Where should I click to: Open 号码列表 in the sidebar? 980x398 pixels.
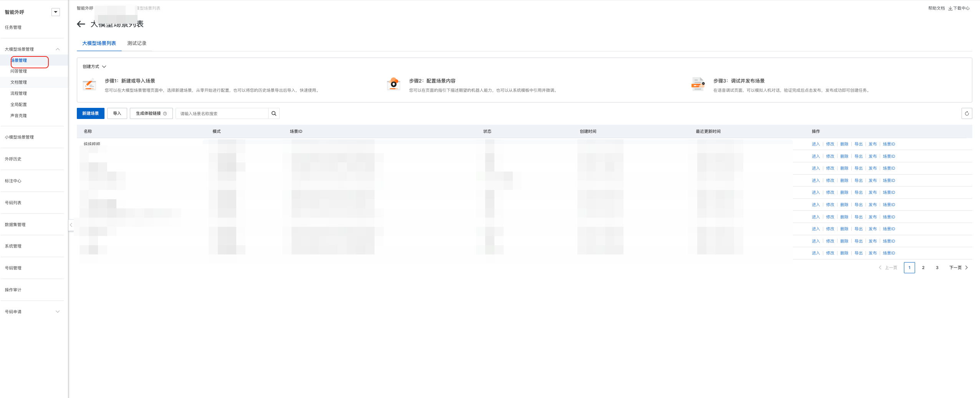point(13,203)
